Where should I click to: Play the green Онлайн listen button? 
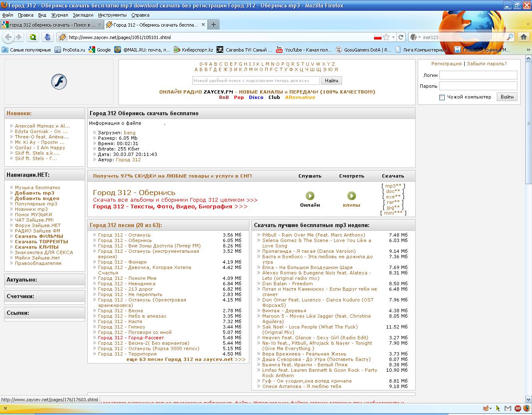(310, 195)
